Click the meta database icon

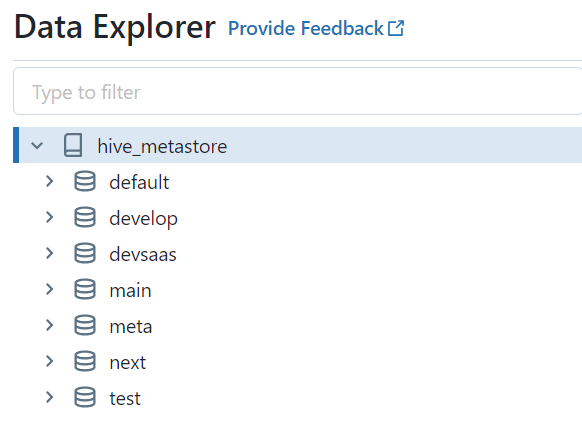pyautogui.click(x=85, y=325)
